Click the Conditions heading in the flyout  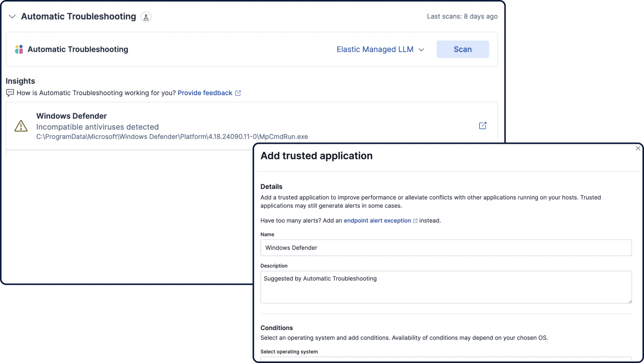[x=277, y=328]
